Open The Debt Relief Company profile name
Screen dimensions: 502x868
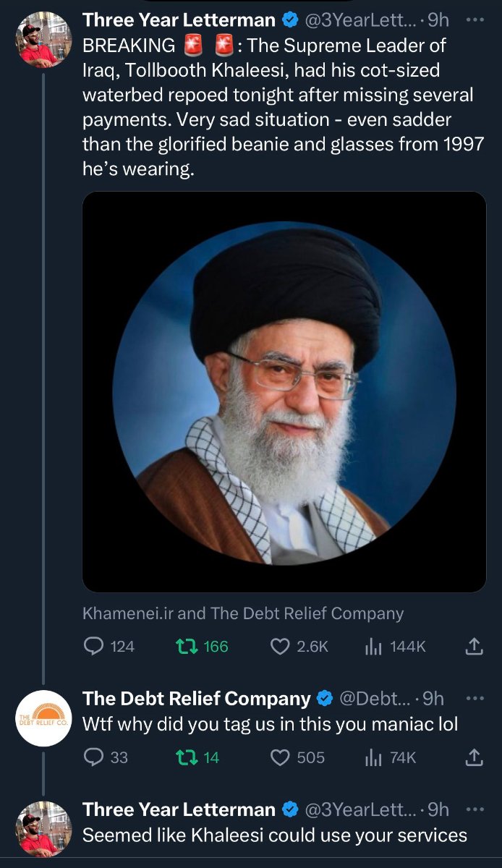[196, 698]
